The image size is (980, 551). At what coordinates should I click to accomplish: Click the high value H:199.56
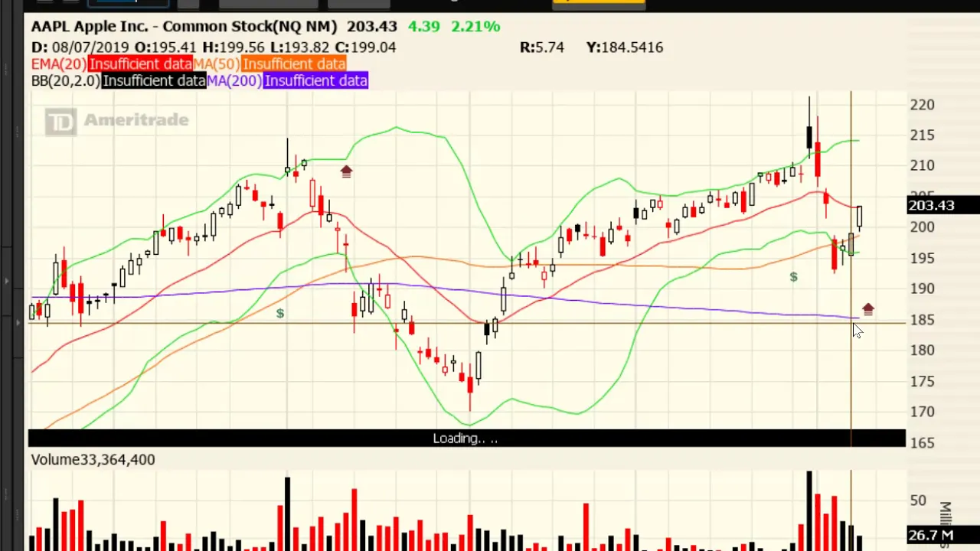234,47
